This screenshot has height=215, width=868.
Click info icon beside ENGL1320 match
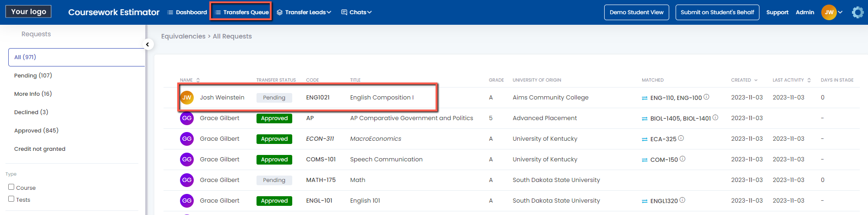coord(682,200)
